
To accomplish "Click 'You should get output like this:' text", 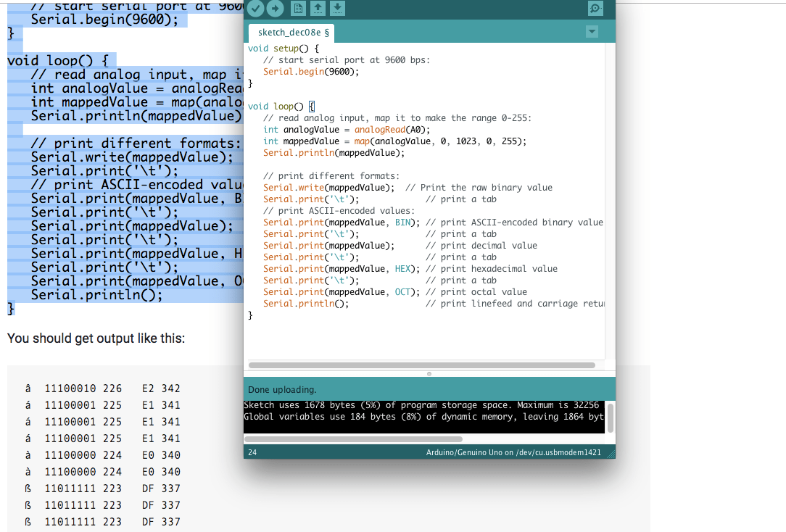I will (96, 338).
